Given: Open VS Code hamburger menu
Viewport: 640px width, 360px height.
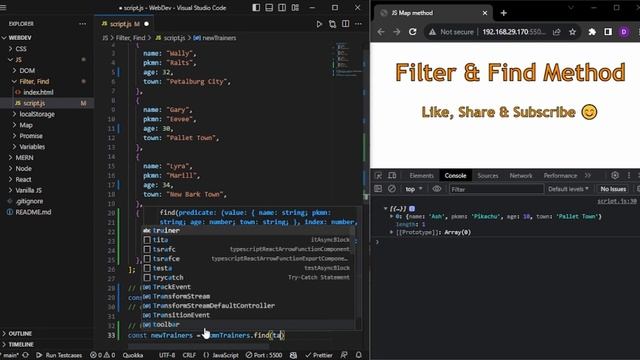Looking at the screenshot, I should (x=3, y=7).
